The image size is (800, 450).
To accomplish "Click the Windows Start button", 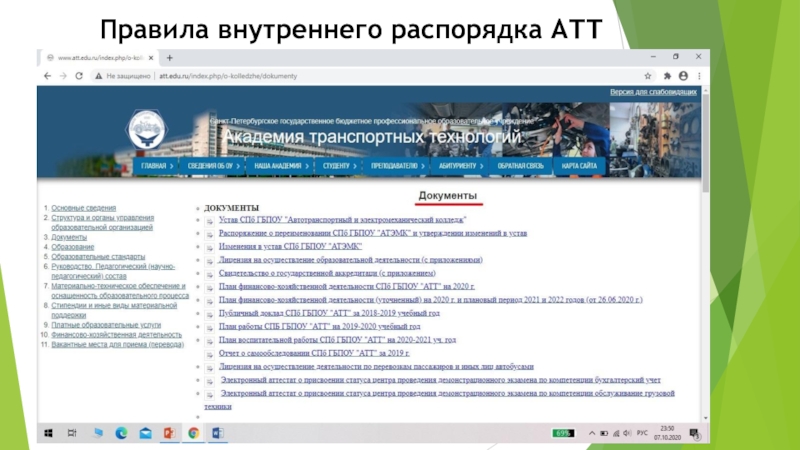I will coord(47,432).
